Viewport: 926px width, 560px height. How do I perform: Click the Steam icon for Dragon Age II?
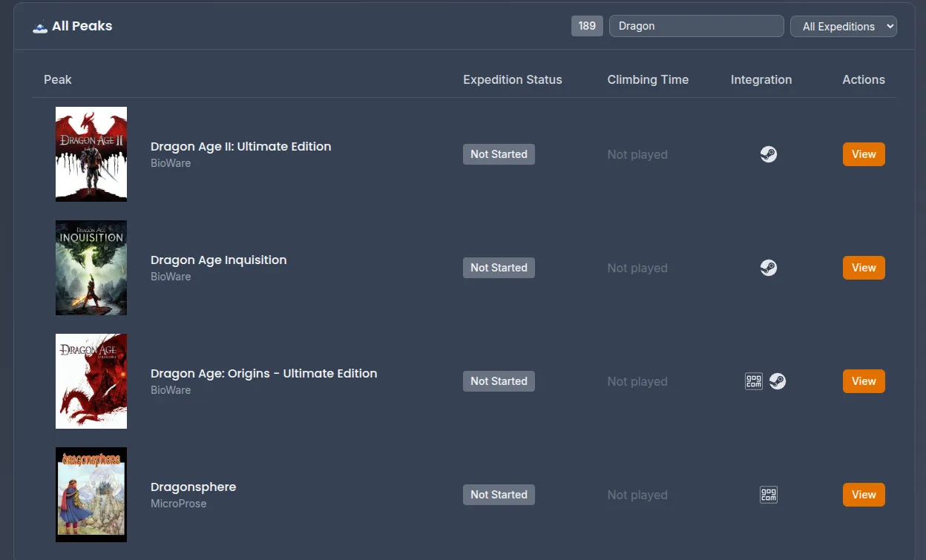tap(769, 154)
